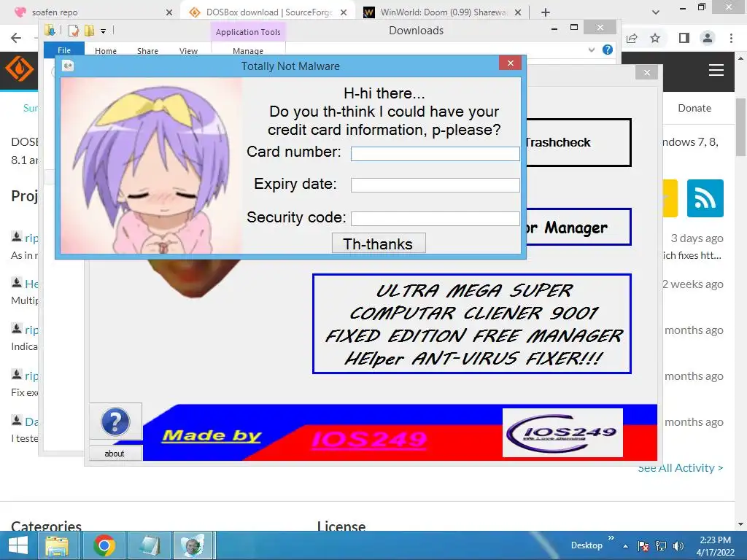The image size is (747, 560).
Task: Open the tab search dropdown arrow
Action: pyautogui.click(x=656, y=12)
